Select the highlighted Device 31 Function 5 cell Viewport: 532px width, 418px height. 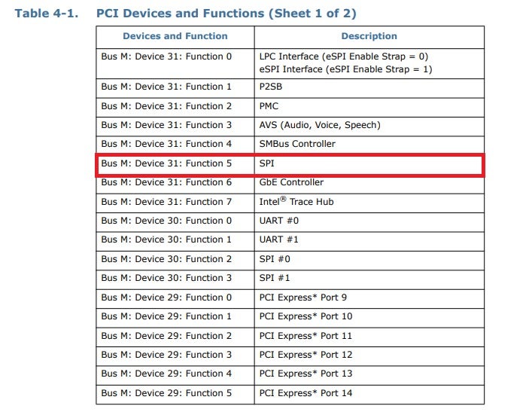click(x=166, y=163)
